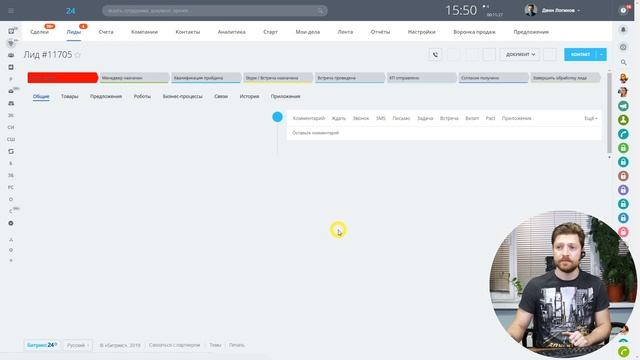Switch to the Связи tab
Screen dimensions: 640x360
point(221,96)
